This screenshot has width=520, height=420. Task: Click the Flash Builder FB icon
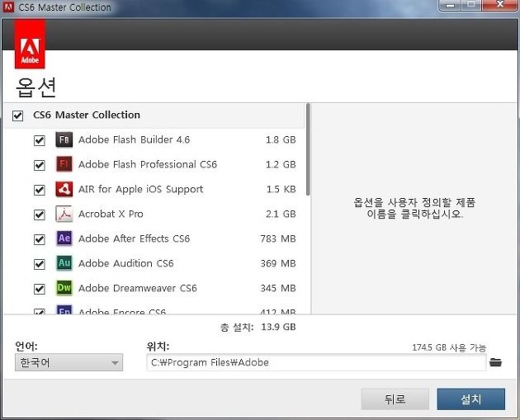click(x=64, y=139)
